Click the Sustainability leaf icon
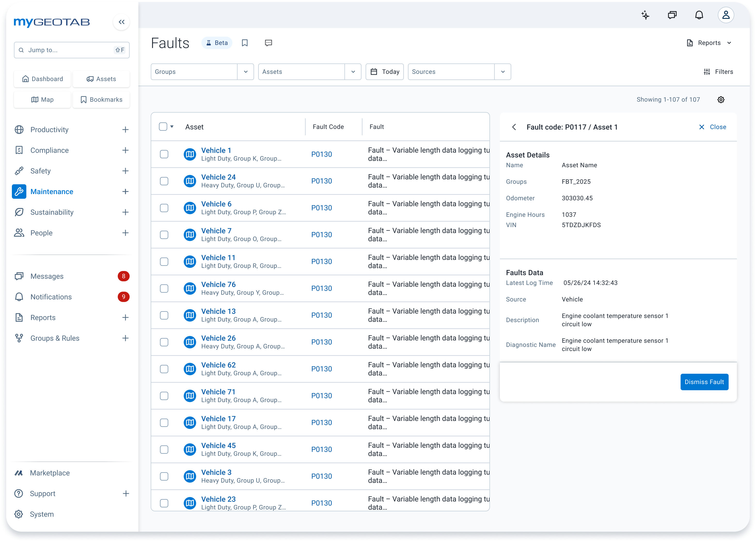The width and height of the screenshot is (756, 542). click(19, 212)
